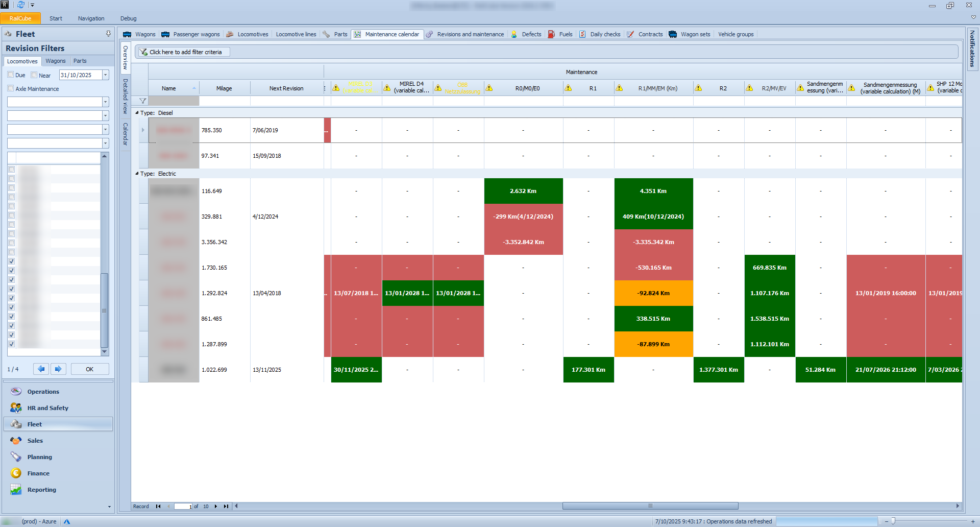Go to next filter page arrow

(58, 369)
